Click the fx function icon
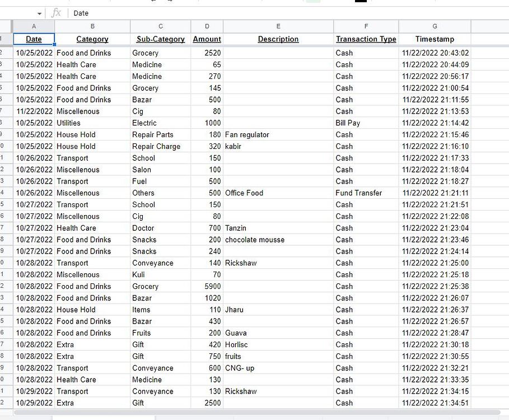Screen dimensions: 509x420 tap(56, 13)
